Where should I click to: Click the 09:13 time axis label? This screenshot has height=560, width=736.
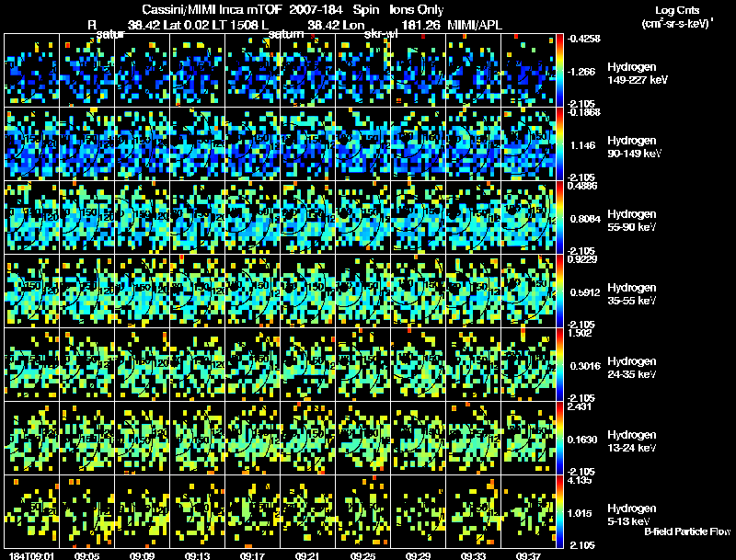point(197,555)
